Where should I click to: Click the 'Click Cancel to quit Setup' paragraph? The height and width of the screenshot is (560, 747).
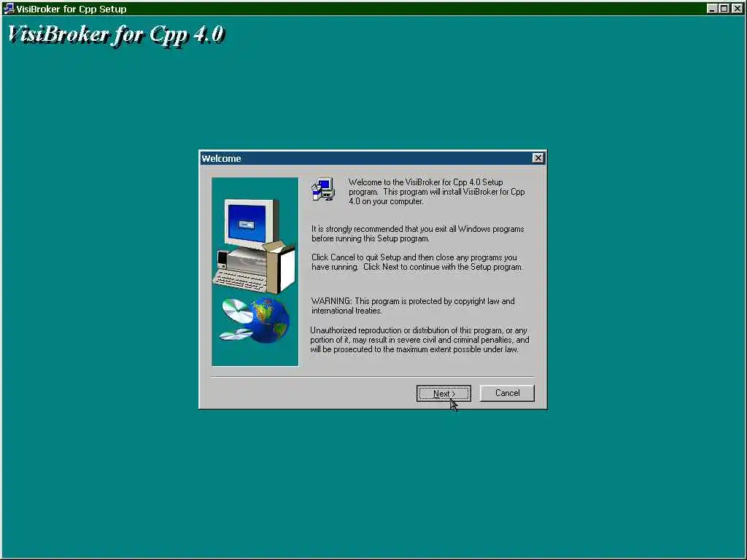(x=417, y=262)
